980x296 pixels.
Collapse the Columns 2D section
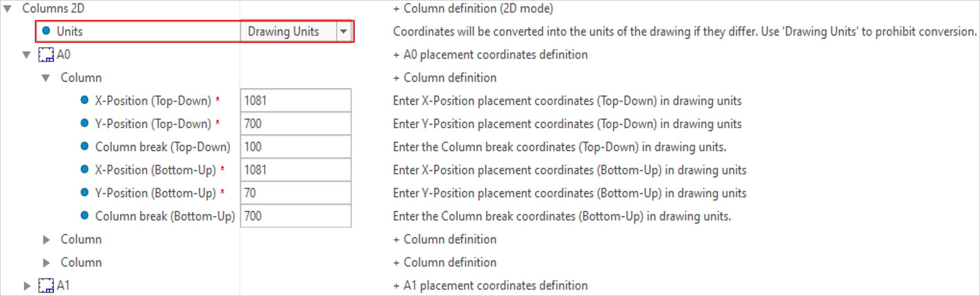pos(7,9)
